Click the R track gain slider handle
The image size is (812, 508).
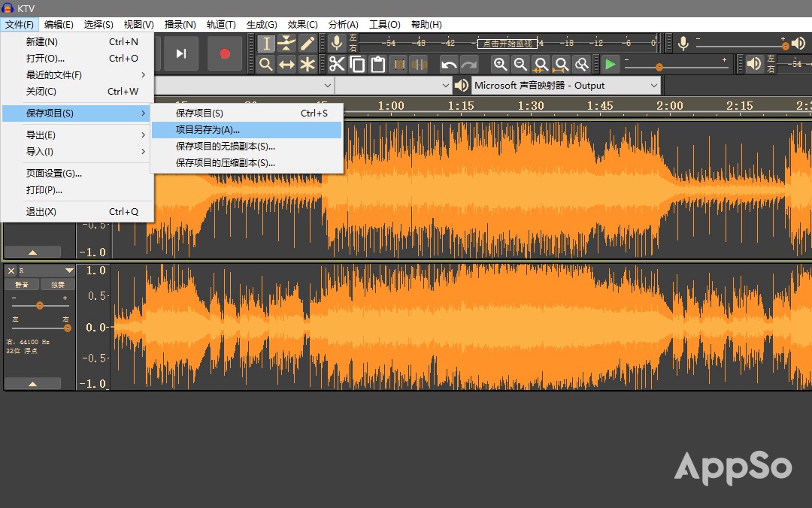[x=40, y=306]
